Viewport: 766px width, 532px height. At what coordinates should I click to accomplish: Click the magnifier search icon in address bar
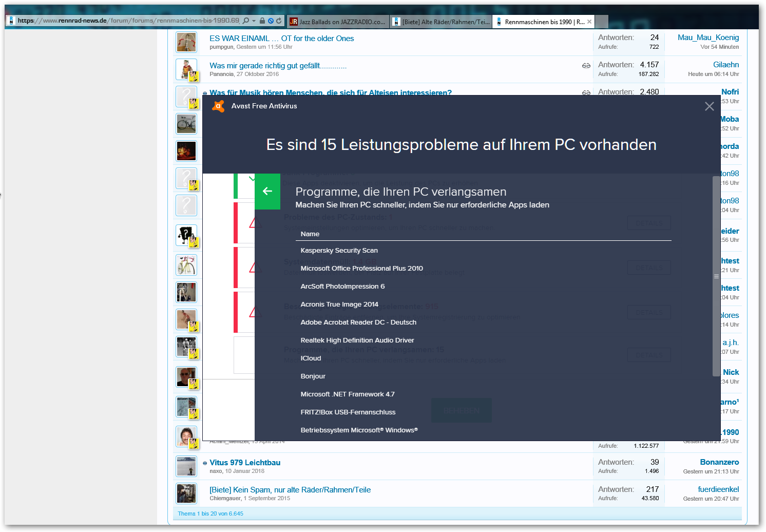tap(246, 21)
